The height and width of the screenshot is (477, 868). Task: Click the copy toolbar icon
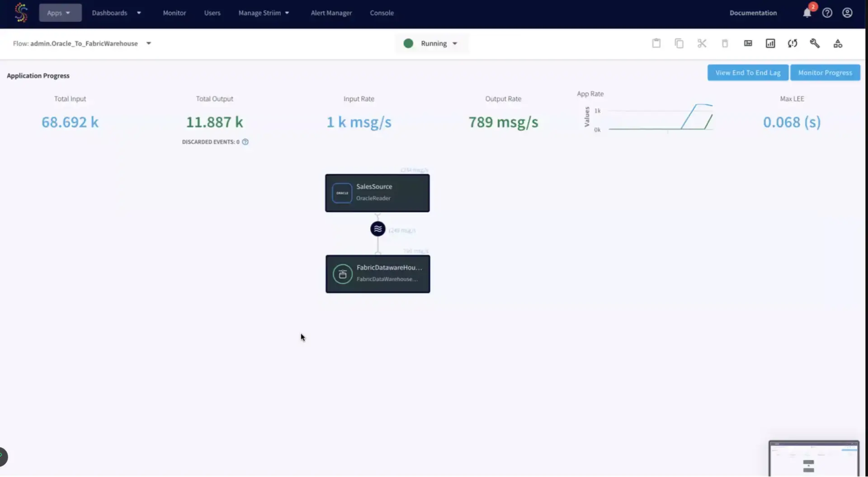(x=679, y=43)
